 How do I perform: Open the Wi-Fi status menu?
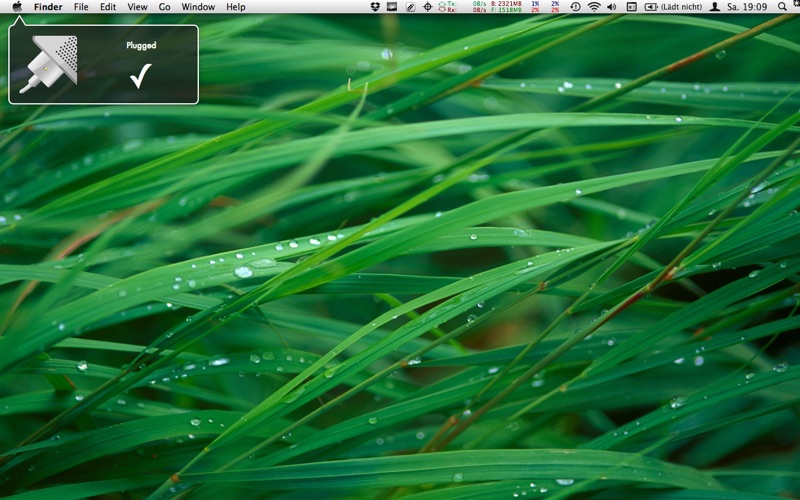click(x=594, y=7)
